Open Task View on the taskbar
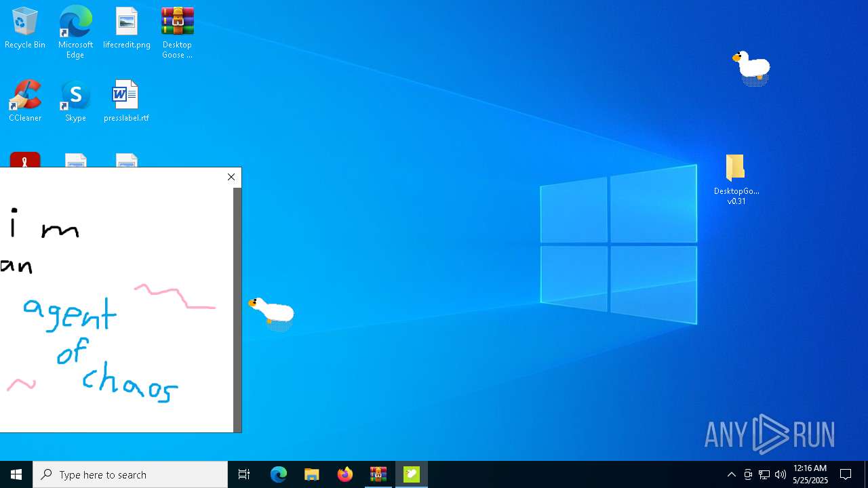 tap(244, 474)
